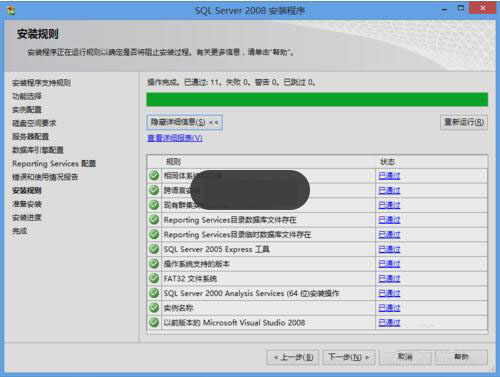500x377 pixels.
Task: Click the check icon beside 操作系统支持的版本
Action: pos(154,263)
